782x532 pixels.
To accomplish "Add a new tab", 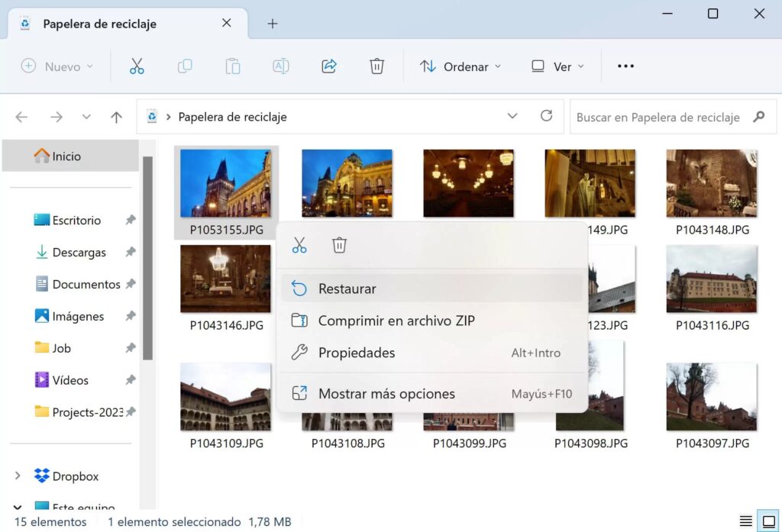I will pyautogui.click(x=272, y=24).
